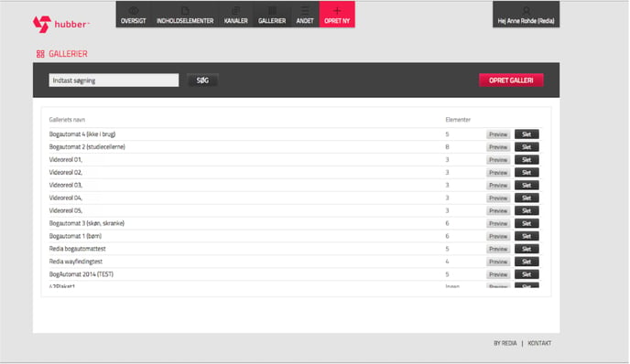
Task: Click Slet for Videoreol 05
Action: (x=527, y=210)
